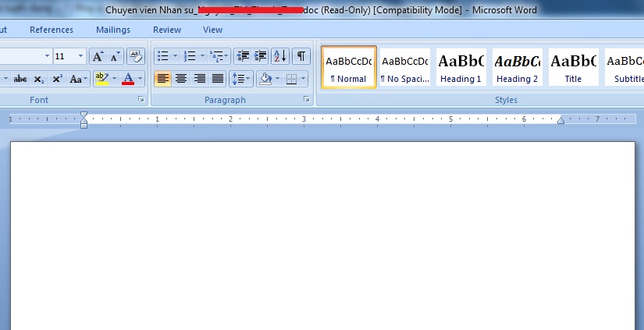The width and height of the screenshot is (644, 330).
Task: Click the Decrease Indent icon
Action: coord(242,56)
